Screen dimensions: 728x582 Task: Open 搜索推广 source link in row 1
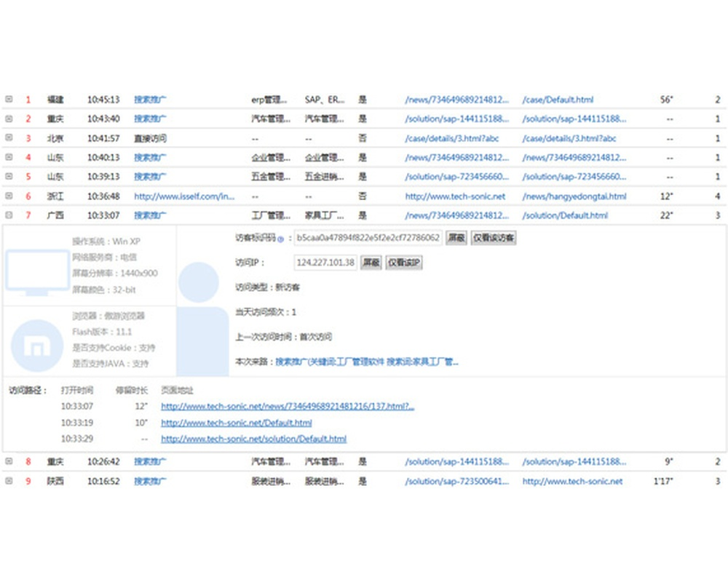tap(150, 100)
